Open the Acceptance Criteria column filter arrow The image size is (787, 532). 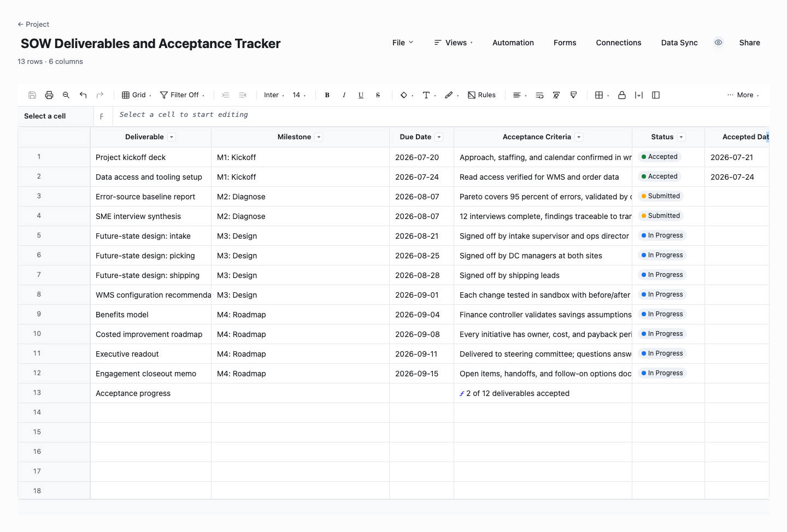[x=579, y=137]
